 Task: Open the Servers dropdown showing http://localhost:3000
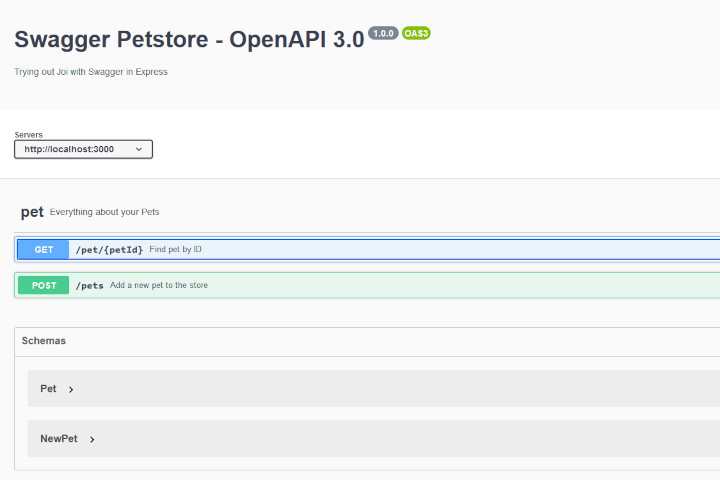coord(83,149)
